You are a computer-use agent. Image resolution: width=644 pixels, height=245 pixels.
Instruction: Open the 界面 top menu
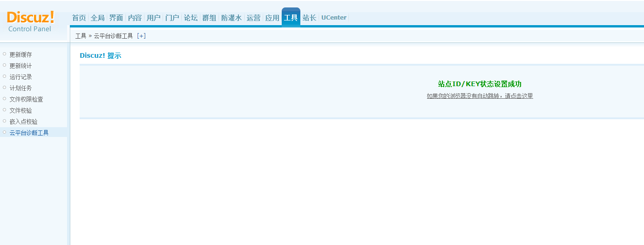[x=116, y=18]
